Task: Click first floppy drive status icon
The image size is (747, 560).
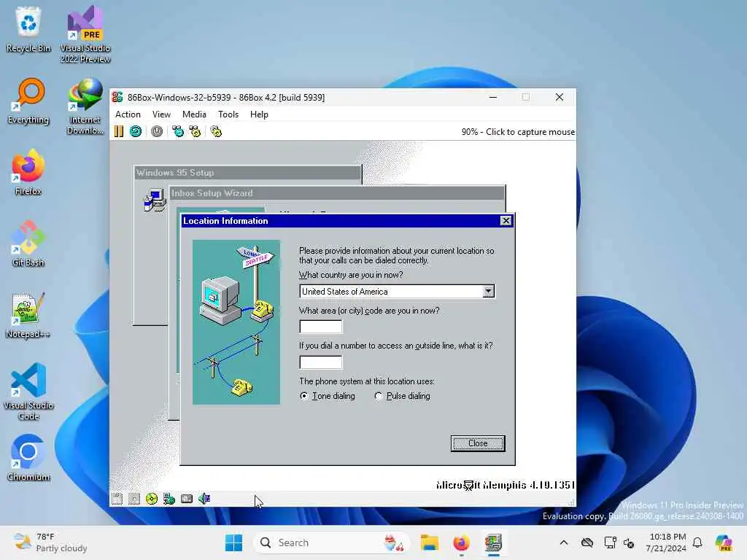Action: pyautogui.click(x=117, y=499)
